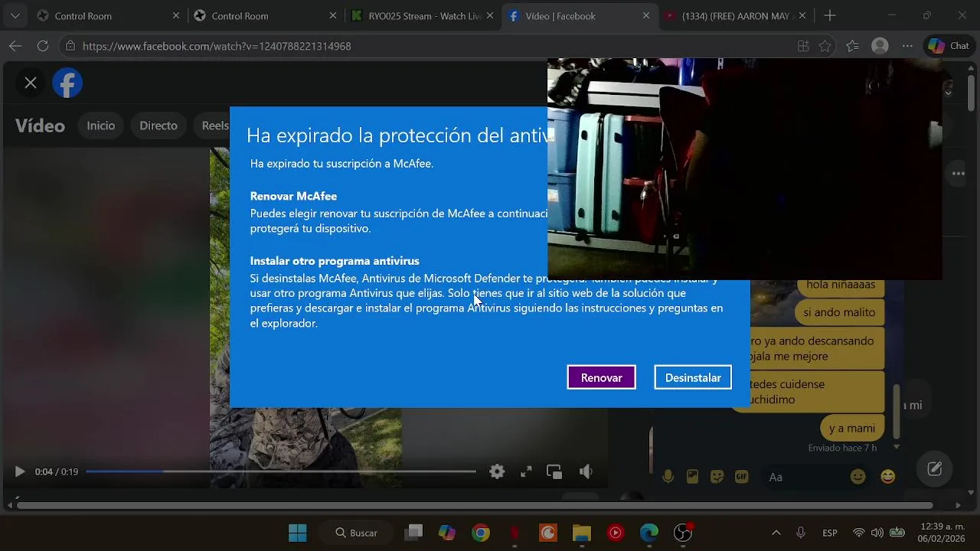Screen dimensions: 980x551
Task: Close the Video | Facebook tab
Action: tap(645, 15)
